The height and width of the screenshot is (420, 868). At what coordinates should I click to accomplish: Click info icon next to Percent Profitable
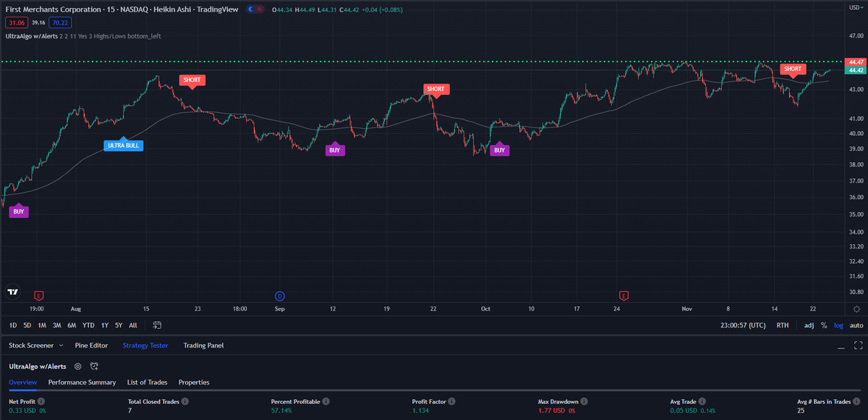pos(327,401)
